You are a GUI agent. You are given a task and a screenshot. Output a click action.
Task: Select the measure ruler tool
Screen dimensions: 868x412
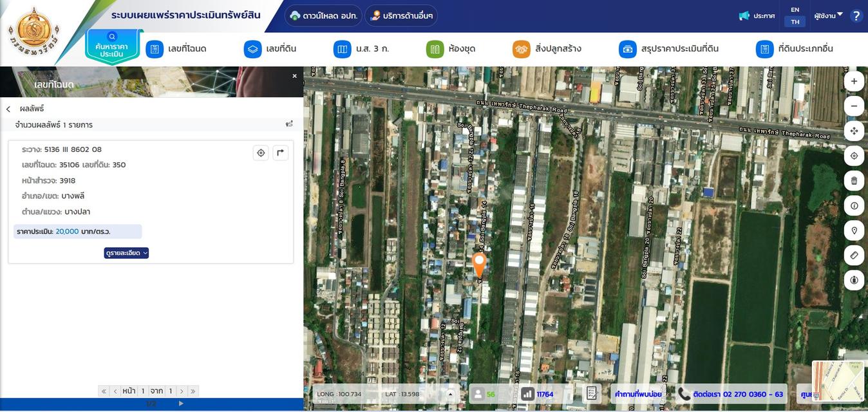[x=854, y=256]
